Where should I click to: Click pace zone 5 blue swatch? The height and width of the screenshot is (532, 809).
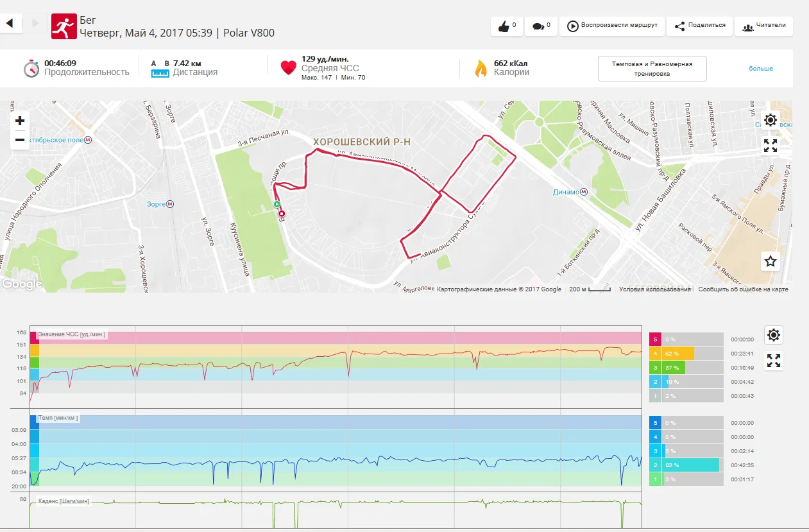[x=655, y=423]
